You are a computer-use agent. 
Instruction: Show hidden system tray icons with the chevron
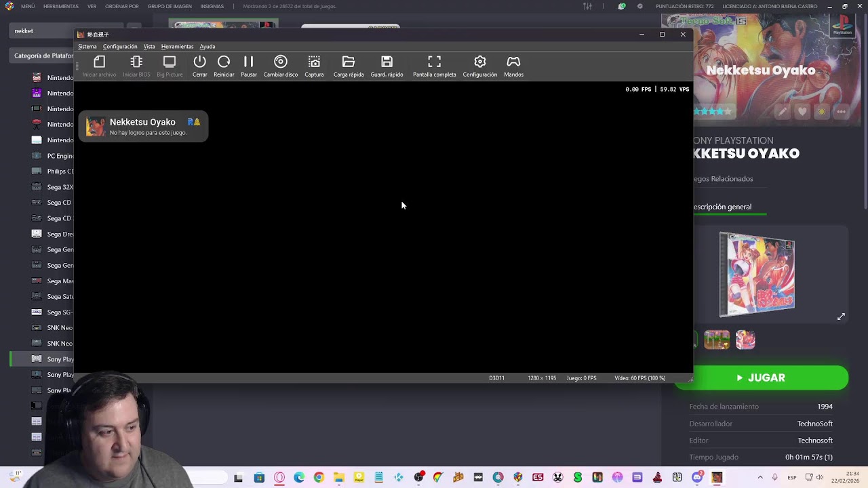click(759, 477)
